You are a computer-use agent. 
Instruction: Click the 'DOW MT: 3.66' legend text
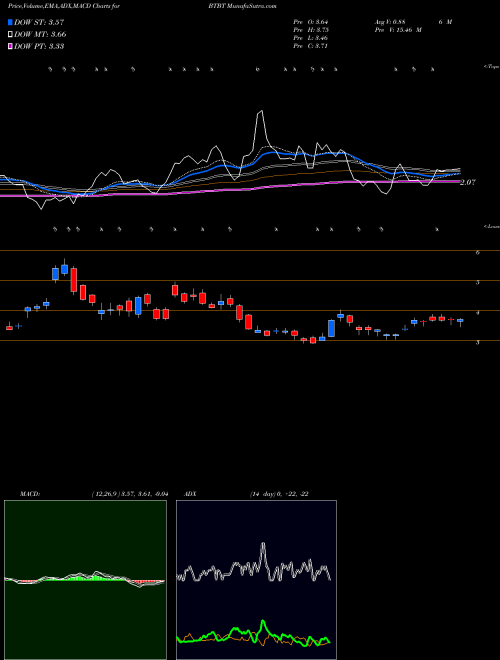pos(40,35)
